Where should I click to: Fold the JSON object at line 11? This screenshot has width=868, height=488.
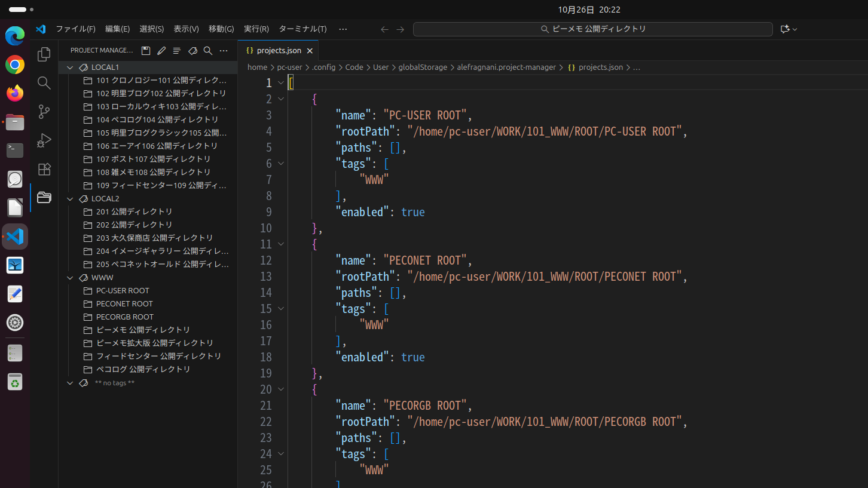click(x=281, y=244)
